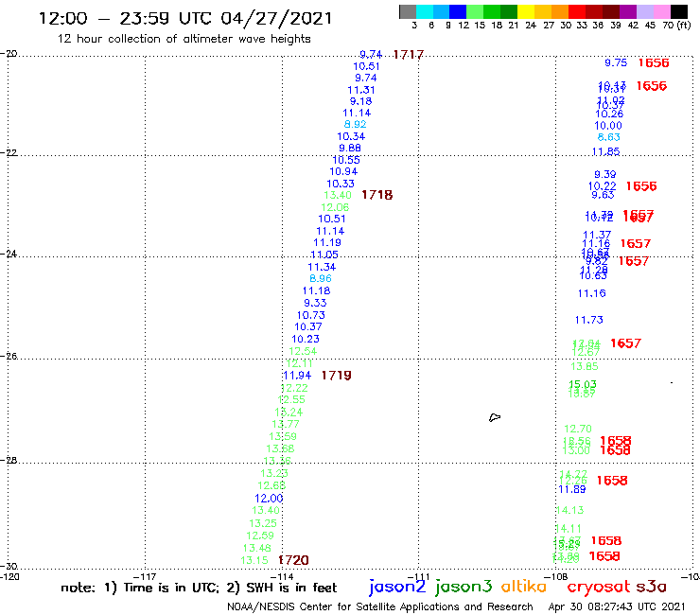The image size is (700, 615).
Task: Click the wave height value 9.33
Action: point(315,303)
